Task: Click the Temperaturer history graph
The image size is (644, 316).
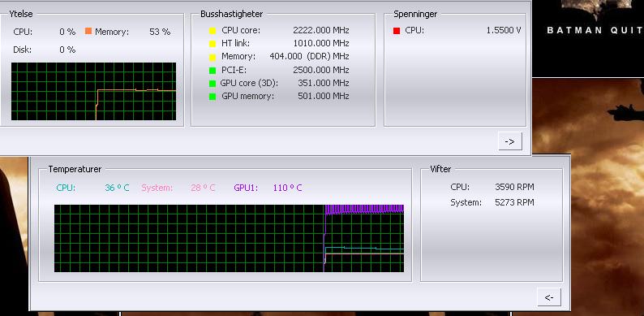Action: (230, 238)
